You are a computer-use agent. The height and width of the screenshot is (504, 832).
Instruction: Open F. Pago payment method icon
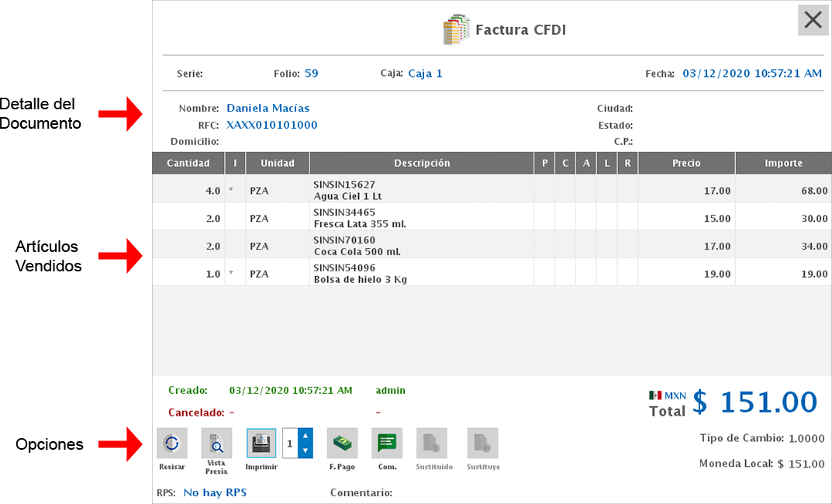[x=342, y=444]
